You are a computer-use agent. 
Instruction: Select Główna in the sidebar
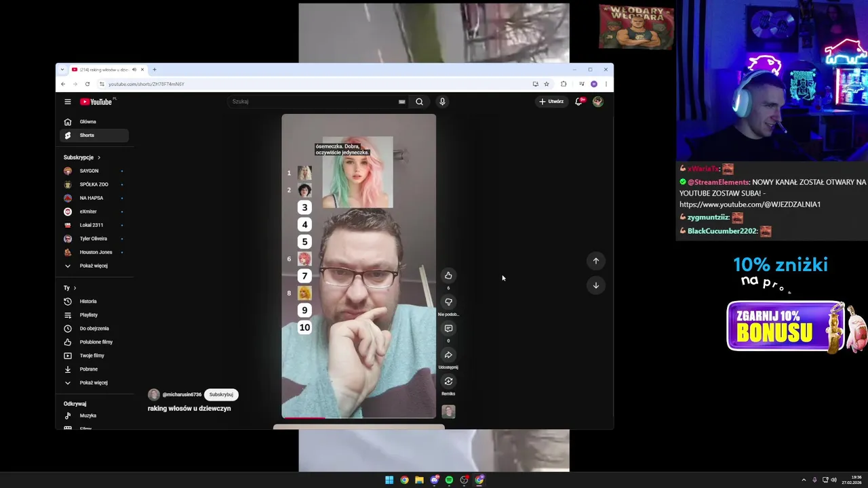pos(94,122)
